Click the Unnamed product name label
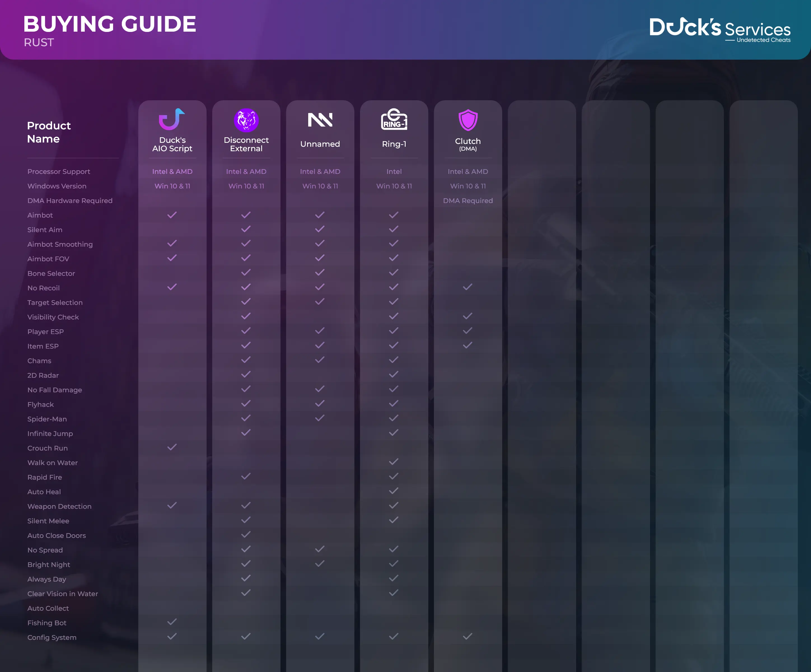811x672 pixels. 320,144
